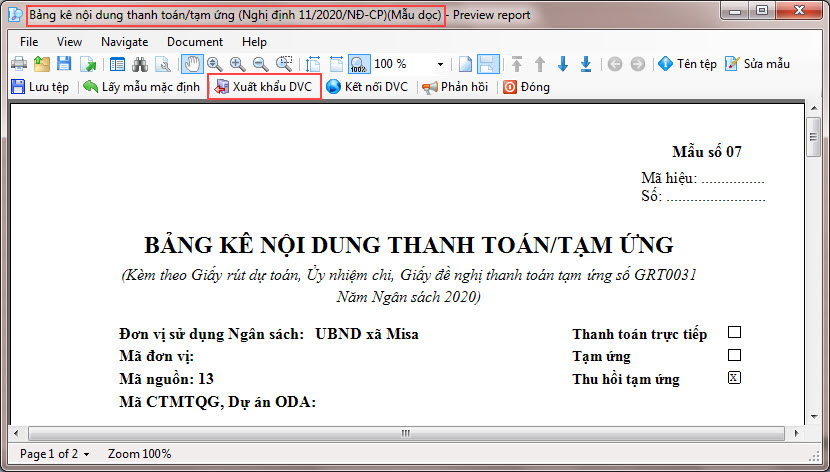Click the Print icon in toolbar
Screen dimensions: 830x472
point(19,64)
